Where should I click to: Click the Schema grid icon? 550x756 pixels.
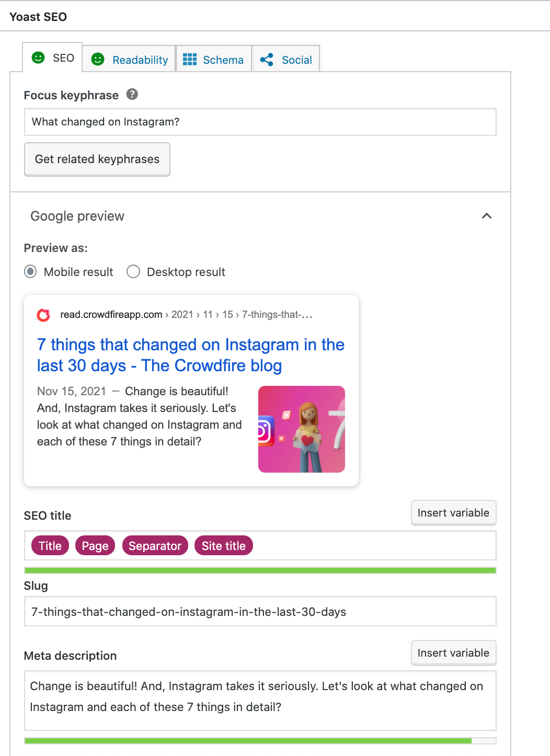tap(190, 60)
